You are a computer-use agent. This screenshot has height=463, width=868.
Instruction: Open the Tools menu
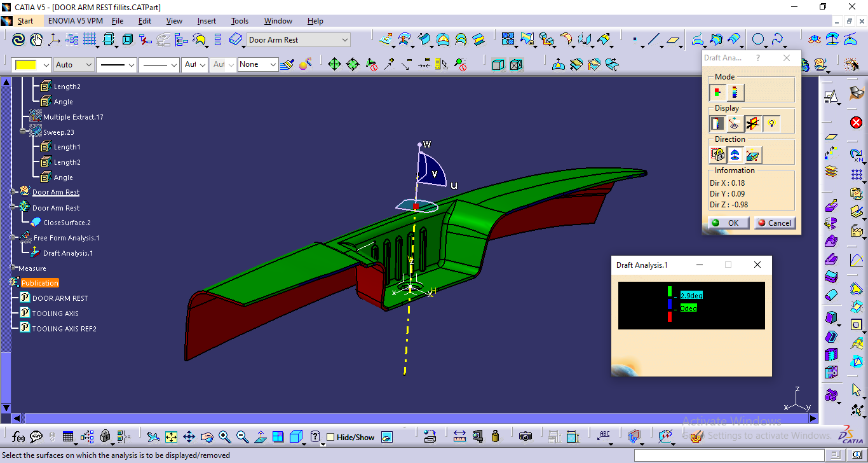tap(240, 20)
